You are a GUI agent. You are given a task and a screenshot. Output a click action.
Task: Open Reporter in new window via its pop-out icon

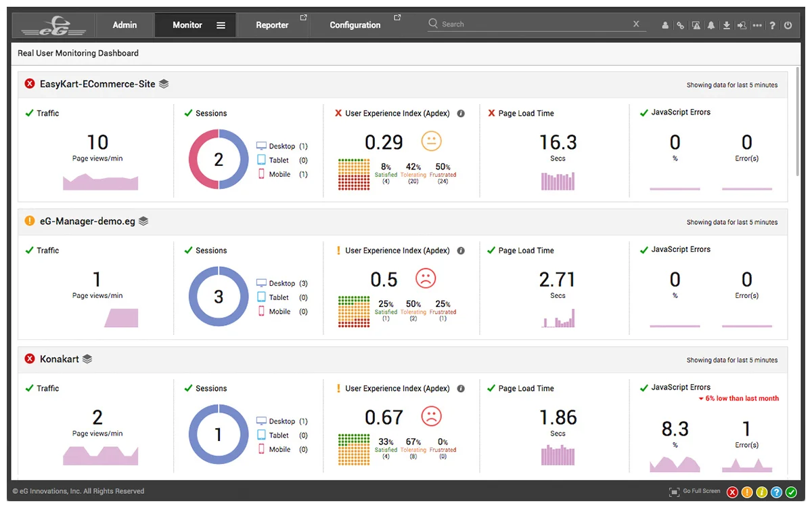click(303, 18)
